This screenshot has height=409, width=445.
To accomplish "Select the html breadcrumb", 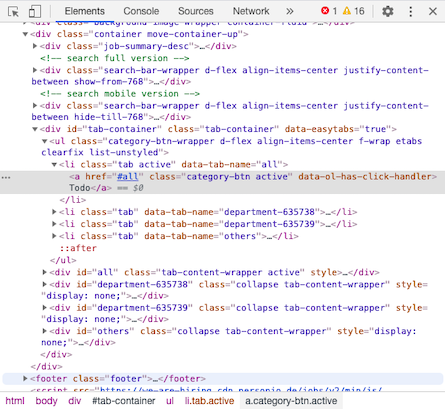I will (x=15, y=401).
